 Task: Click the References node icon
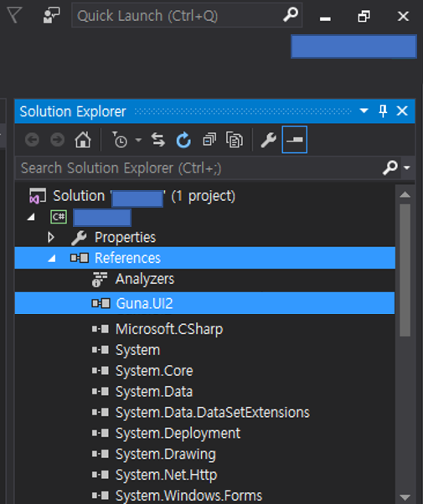(x=80, y=258)
